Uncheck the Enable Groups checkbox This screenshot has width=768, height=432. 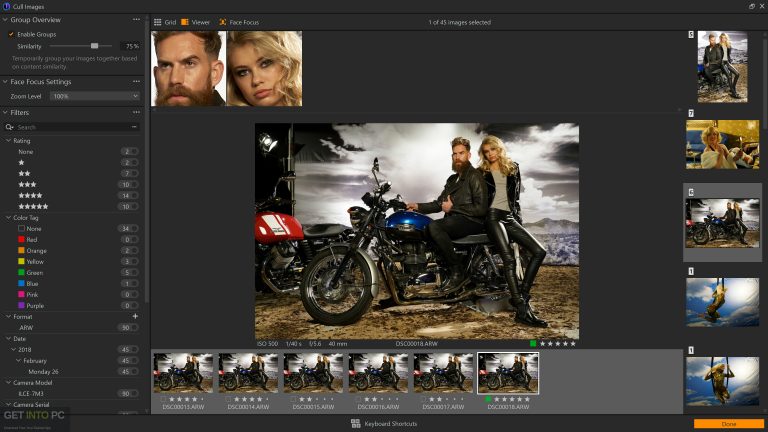tap(12, 34)
